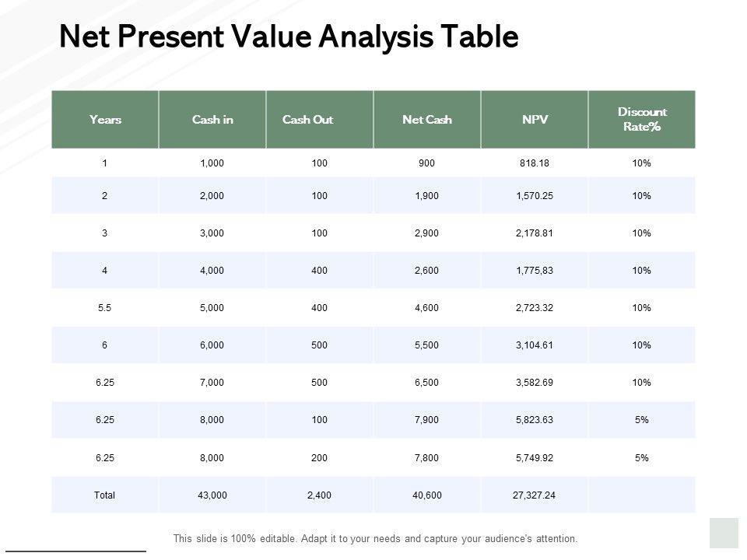Select the Net Cash column header
The image size is (747, 560).
point(427,120)
